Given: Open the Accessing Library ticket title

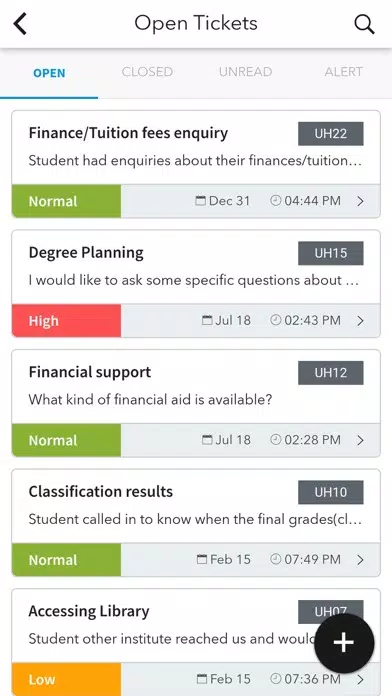Looking at the screenshot, I should tap(89, 611).
